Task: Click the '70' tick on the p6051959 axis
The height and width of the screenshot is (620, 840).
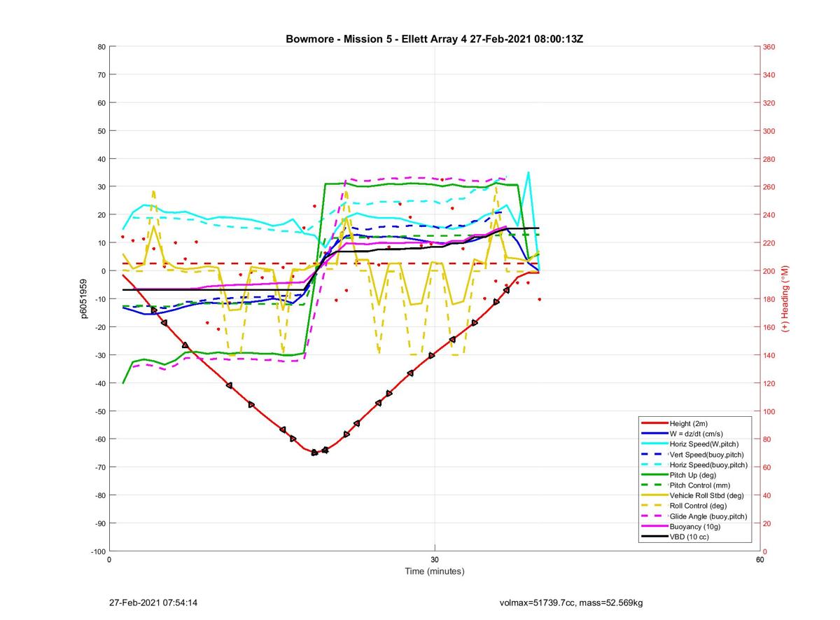Action: [101, 75]
